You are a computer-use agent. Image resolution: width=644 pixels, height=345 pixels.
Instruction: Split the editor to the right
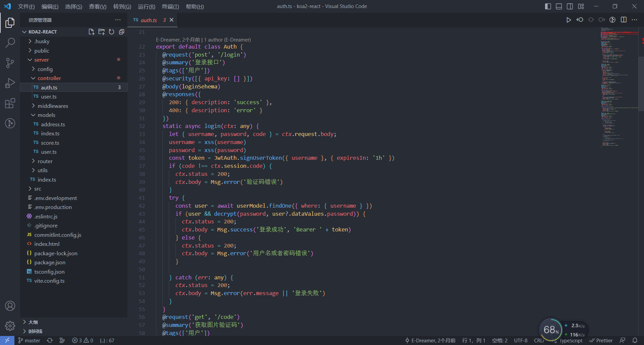point(624,20)
